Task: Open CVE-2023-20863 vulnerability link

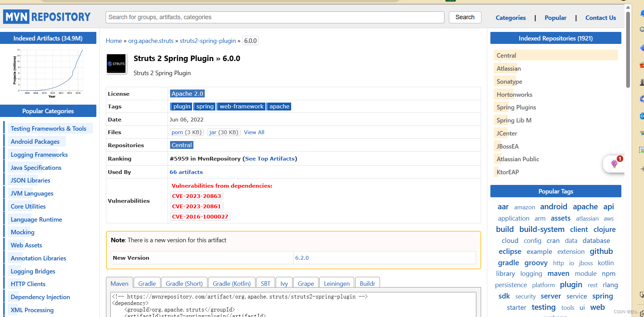Action: (x=196, y=196)
